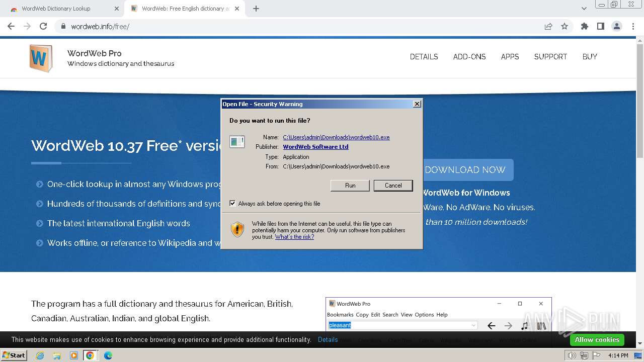Bookmark this page with the star icon
The height and width of the screenshot is (362, 644).
[x=565, y=26]
